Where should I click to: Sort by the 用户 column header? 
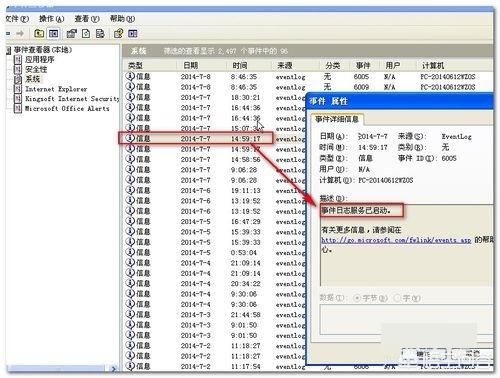398,65
